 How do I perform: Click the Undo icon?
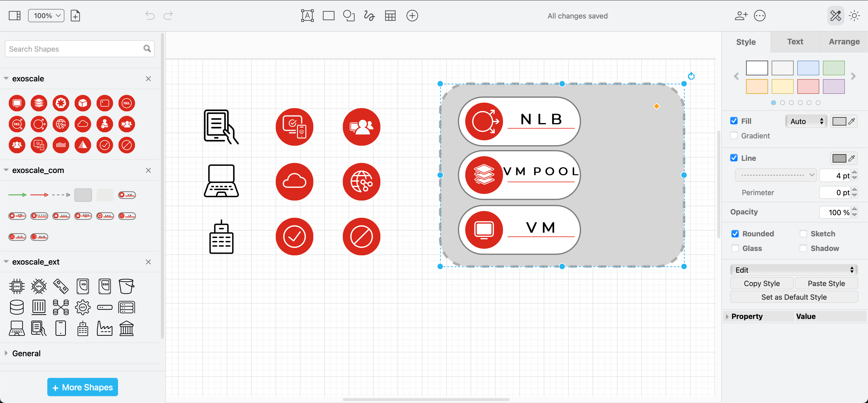(x=150, y=16)
